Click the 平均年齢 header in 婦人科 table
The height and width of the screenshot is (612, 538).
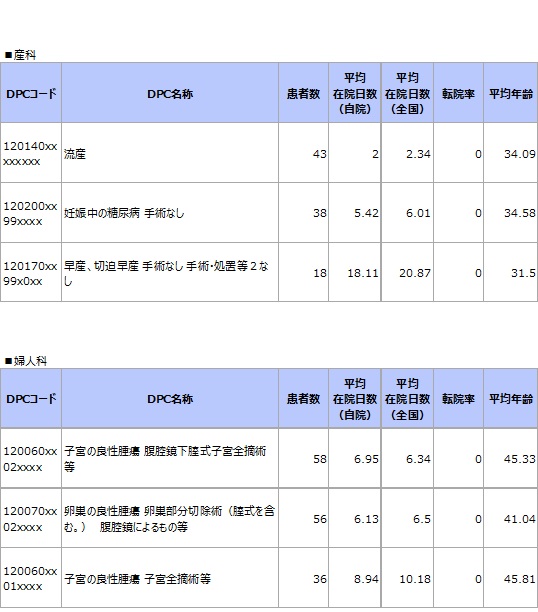point(511,399)
